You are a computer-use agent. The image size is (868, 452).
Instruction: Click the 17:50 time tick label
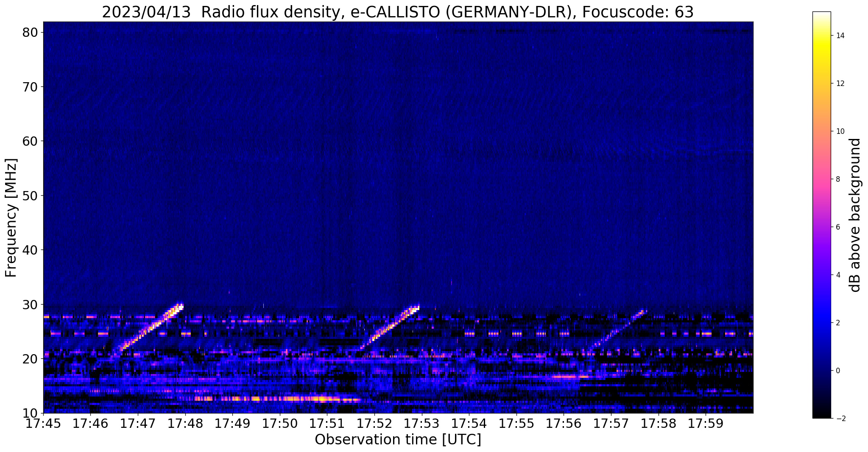279,424
